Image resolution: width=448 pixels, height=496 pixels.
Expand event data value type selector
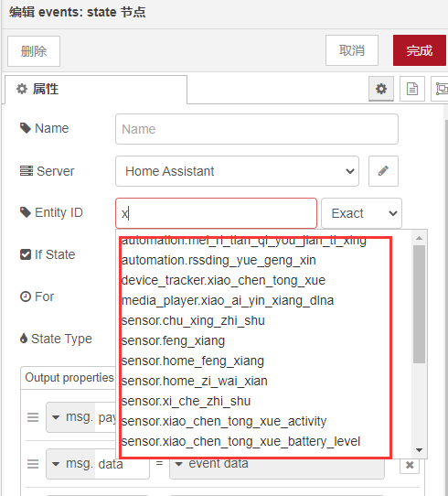pyautogui.click(x=179, y=464)
